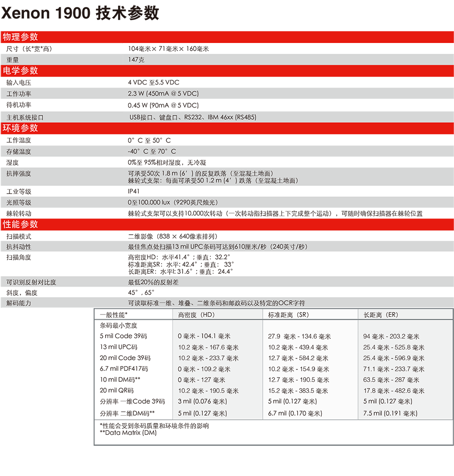Click the '输入电压' row label
This screenshot has height=476, width=454.
[x=19, y=83]
